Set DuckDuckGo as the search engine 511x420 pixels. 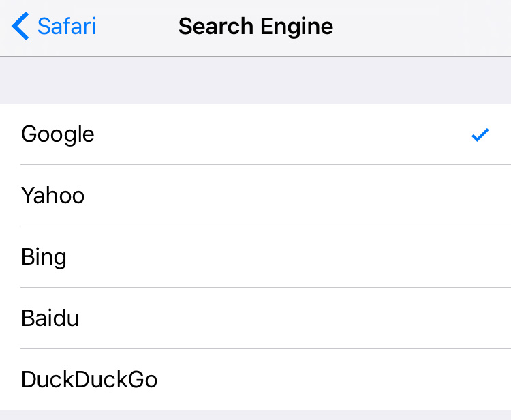255,380
